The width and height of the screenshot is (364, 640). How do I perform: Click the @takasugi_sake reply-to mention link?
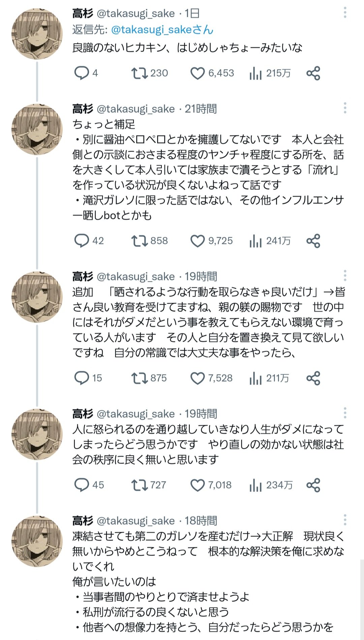(x=162, y=30)
